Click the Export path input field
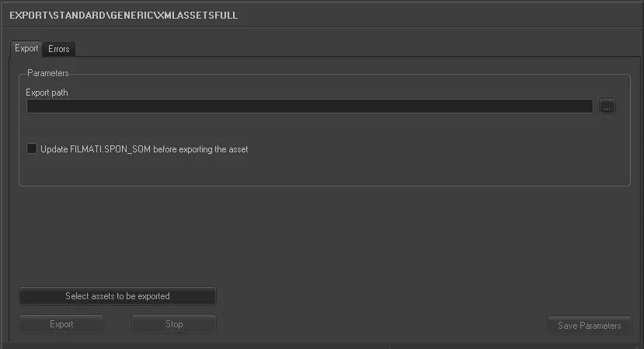This screenshot has width=644, height=349. click(x=309, y=106)
